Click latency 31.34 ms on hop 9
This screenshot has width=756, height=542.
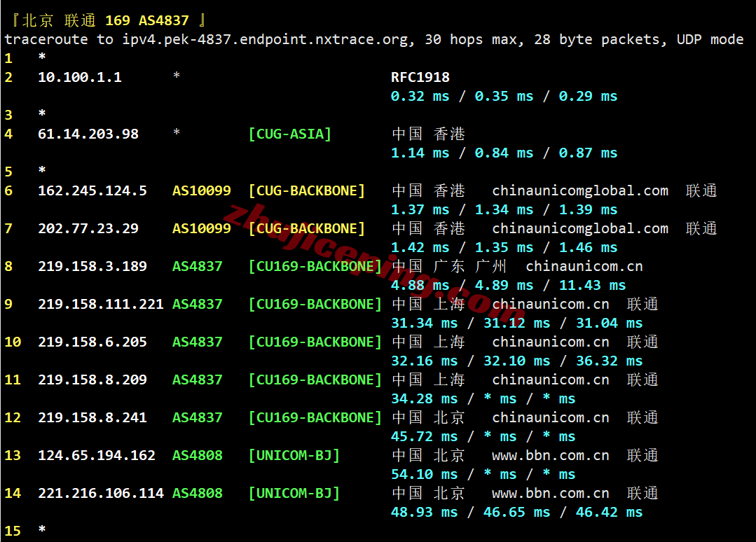pyautogui.click(x=425, y=324)
